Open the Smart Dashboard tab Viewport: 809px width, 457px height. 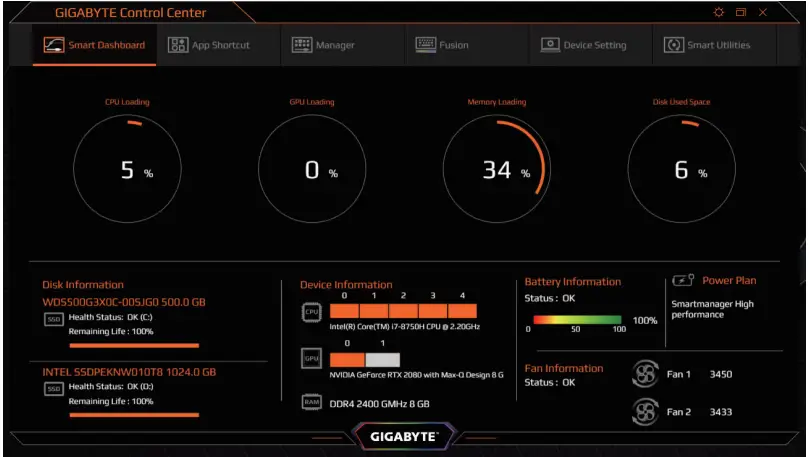[x=94, y=45]
